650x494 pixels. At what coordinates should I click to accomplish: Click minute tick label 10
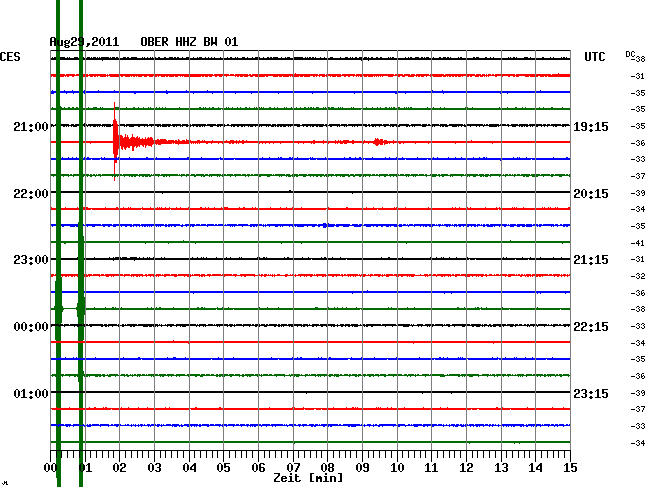(x=397, y=468)
